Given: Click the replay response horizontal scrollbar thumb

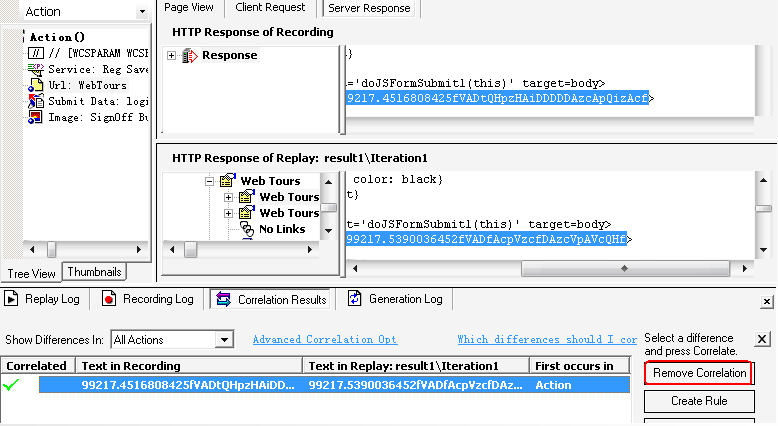Looking at the screenshot, I should coord(623,268).
